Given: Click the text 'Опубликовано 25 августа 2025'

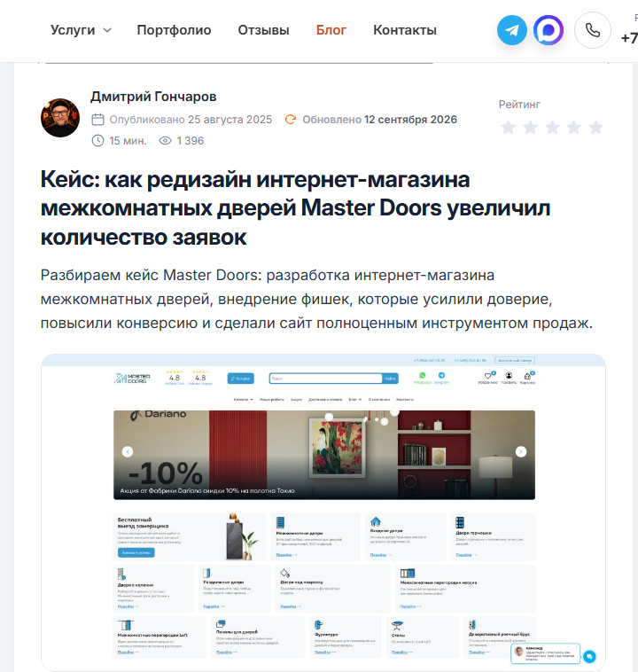Looking at the screenshot, I should [x=191, y=120].
